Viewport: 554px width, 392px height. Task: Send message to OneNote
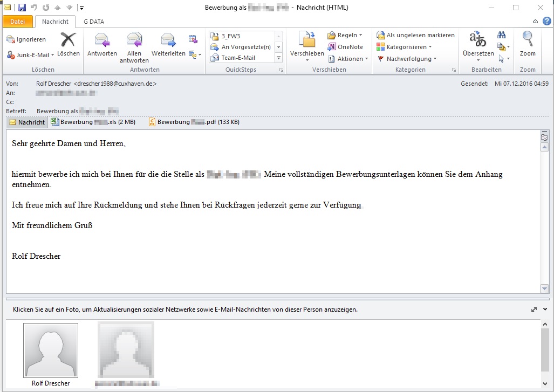pyautogui.click(x=345, y=47)
